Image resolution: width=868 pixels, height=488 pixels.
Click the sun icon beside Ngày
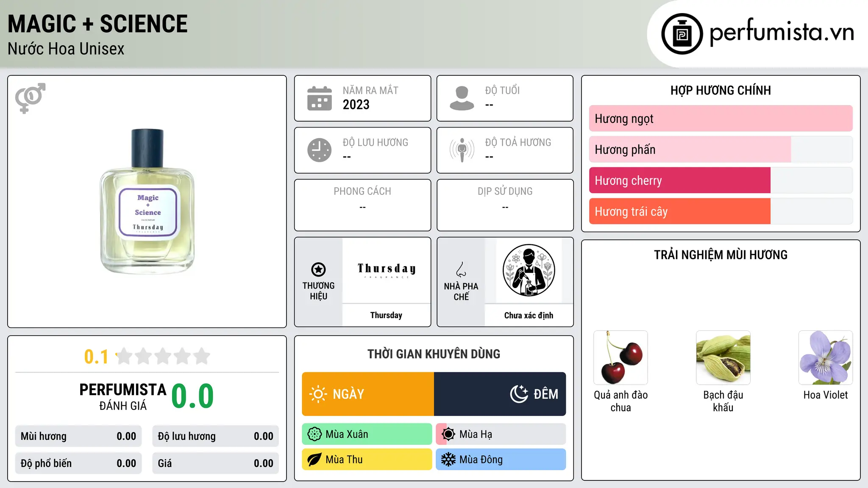318,394
